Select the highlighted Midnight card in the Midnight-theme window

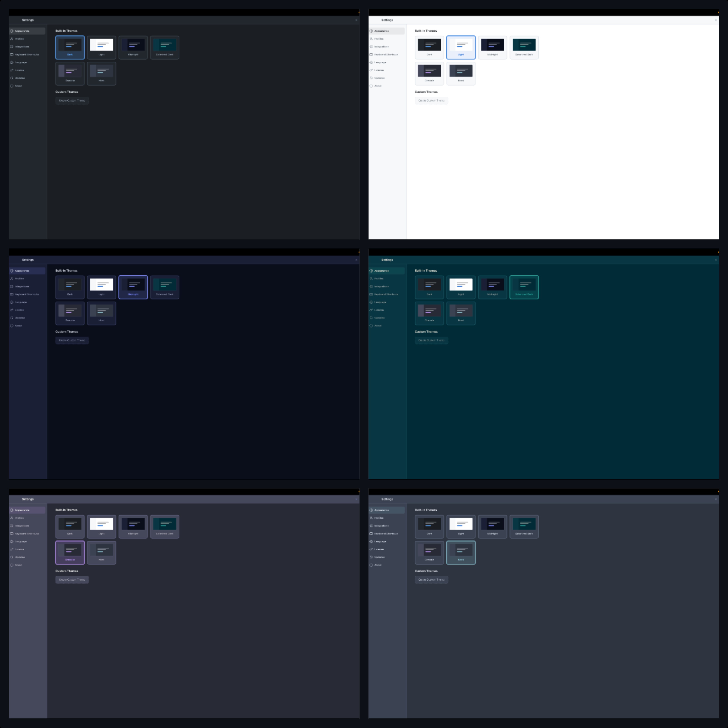(133, 287)
